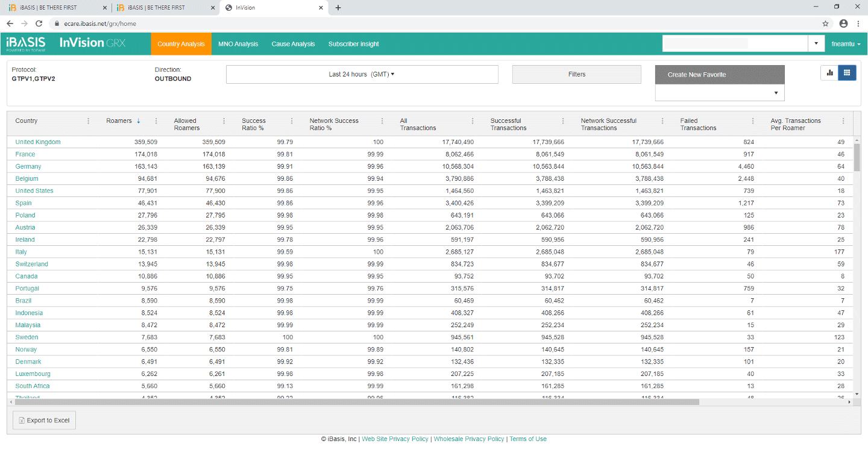
Task: Open a new browser tab
Action: [x=338, y=8]
